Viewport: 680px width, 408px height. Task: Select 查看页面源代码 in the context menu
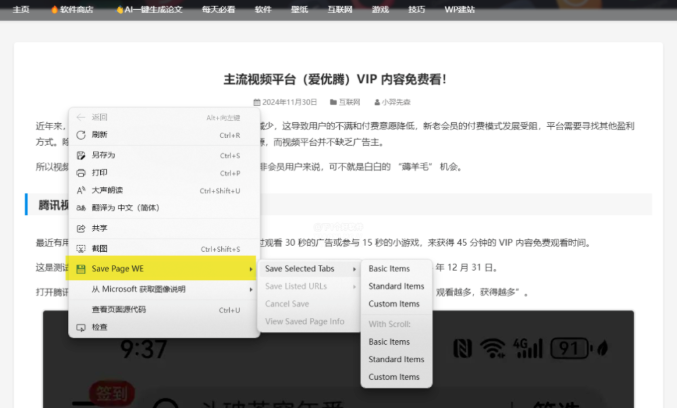118,310
